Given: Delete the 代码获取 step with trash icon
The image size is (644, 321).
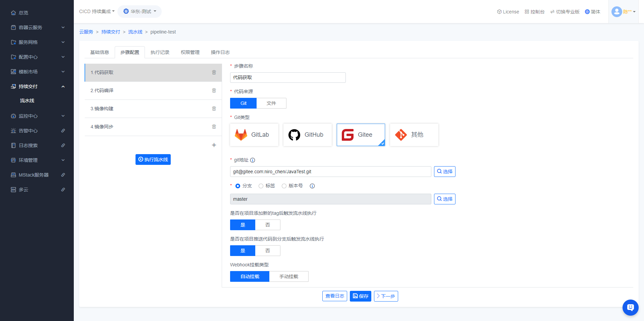Looking at the screenshot, I should tap(214, 72).
